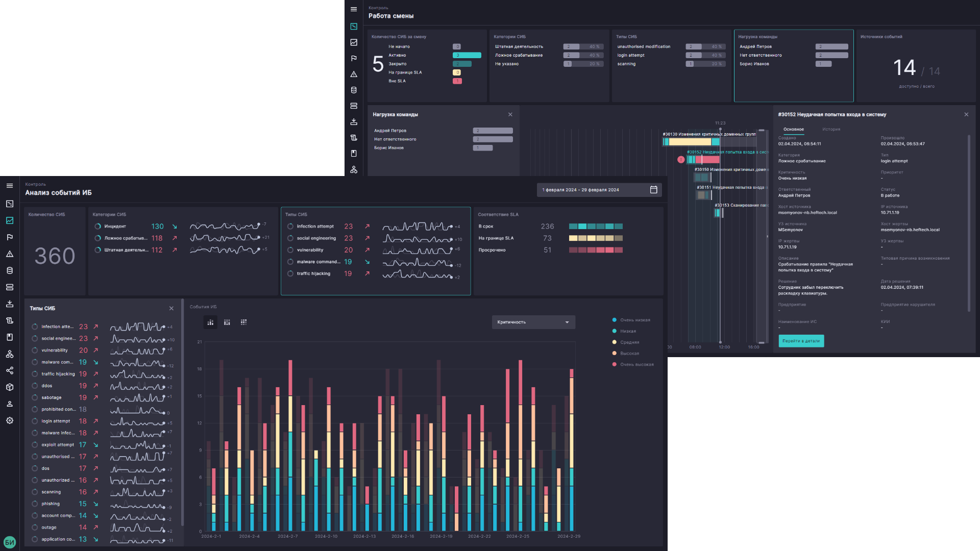
Task: Switch to grouped bar chart view icon
Action: pyautogui.click(x=210, y=322)
